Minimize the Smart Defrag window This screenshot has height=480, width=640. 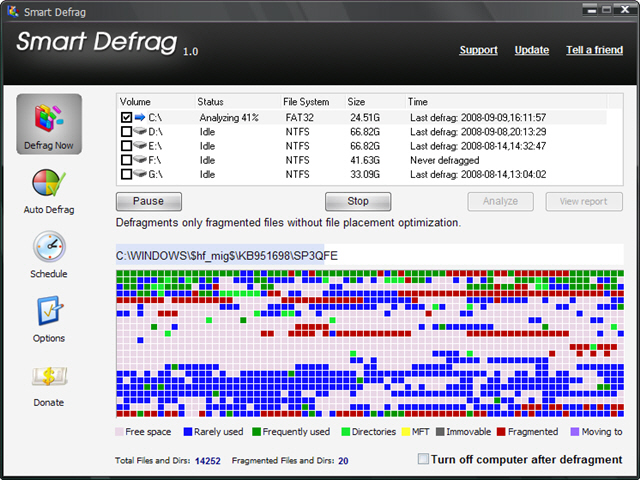point(590,10)
